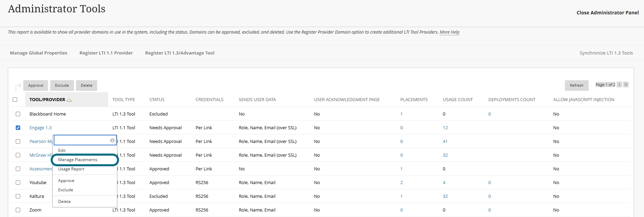Open the McGraw Hill provider link
The image size is (644, 217).
(41, 155)
